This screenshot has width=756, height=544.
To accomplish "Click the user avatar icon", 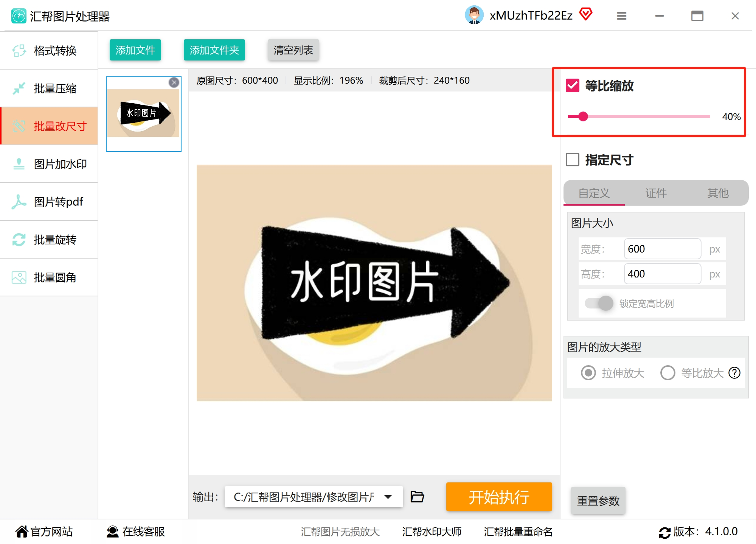I will (x=474, y=15).
